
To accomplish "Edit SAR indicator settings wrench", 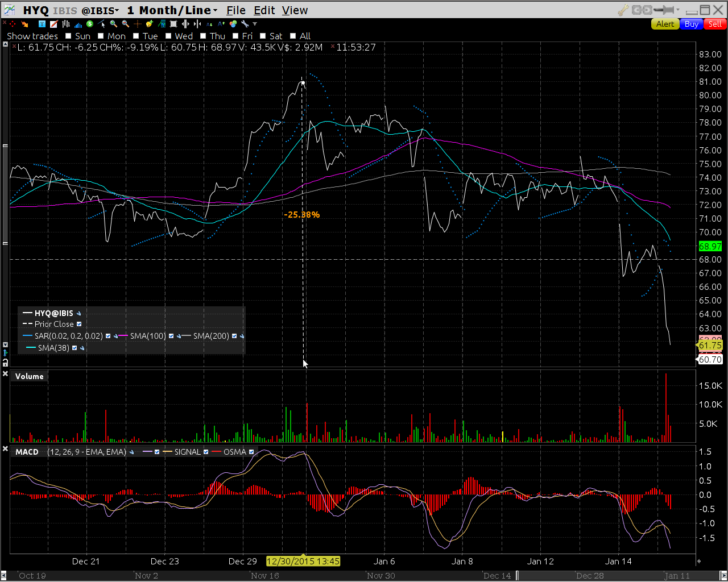I will click(x=116, y=336).
